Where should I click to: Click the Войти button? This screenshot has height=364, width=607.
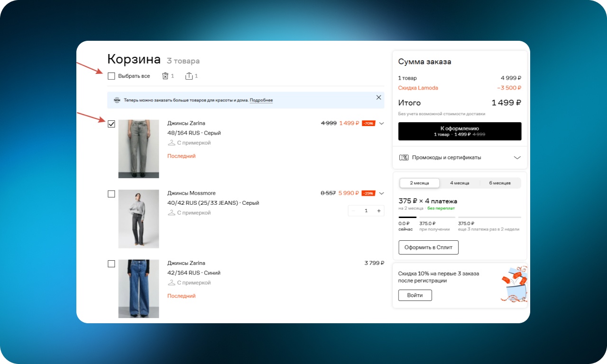click(x=415, y=295)
